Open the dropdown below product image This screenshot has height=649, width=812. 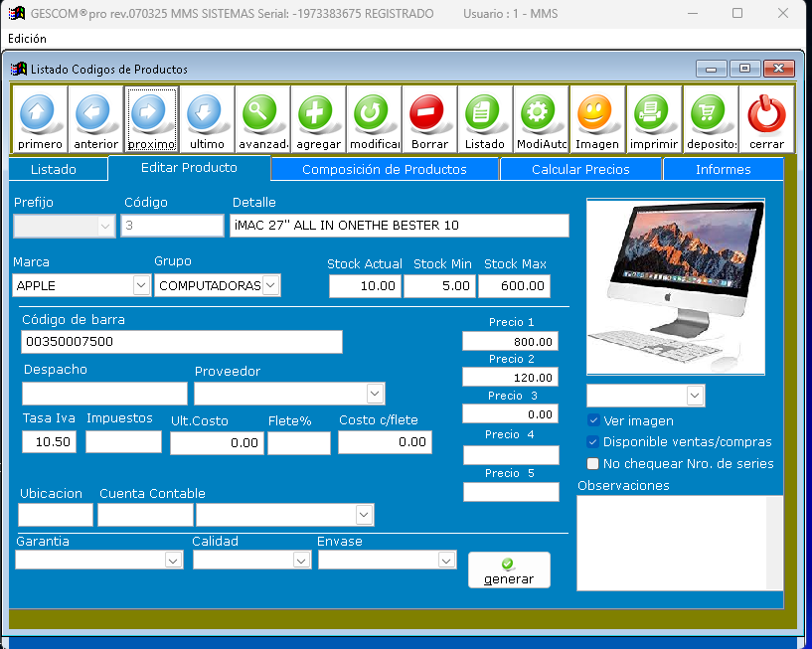(695, 396)
